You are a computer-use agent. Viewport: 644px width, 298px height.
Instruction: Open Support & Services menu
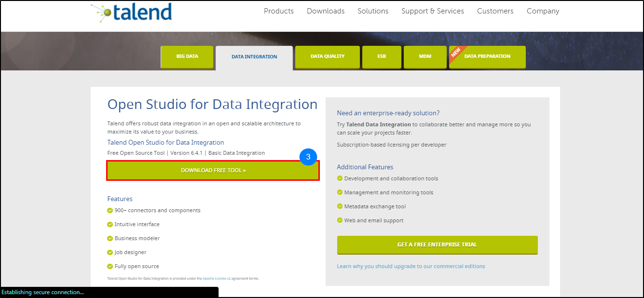coord(433,11)
